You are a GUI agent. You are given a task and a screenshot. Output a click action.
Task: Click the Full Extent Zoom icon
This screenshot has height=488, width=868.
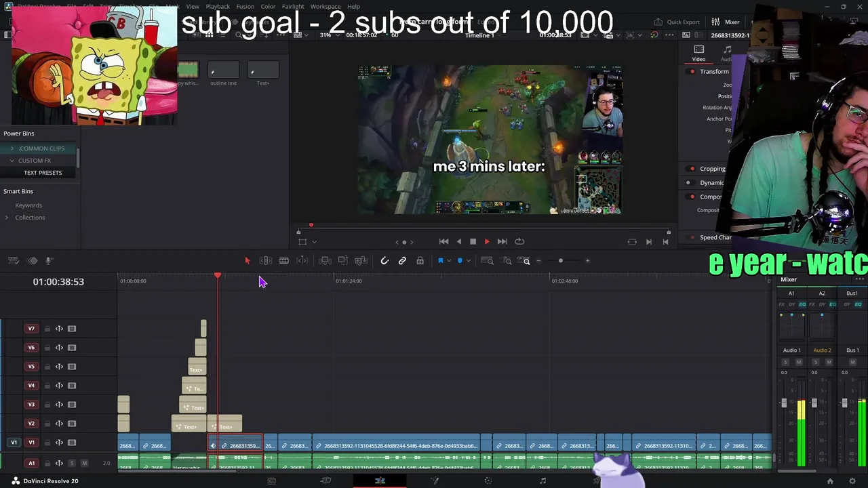pos(487,261)
